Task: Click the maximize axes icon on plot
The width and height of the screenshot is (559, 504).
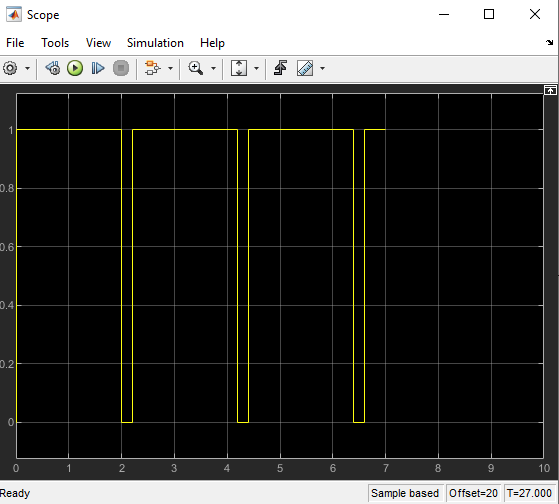Action: [x=550, y=90]
